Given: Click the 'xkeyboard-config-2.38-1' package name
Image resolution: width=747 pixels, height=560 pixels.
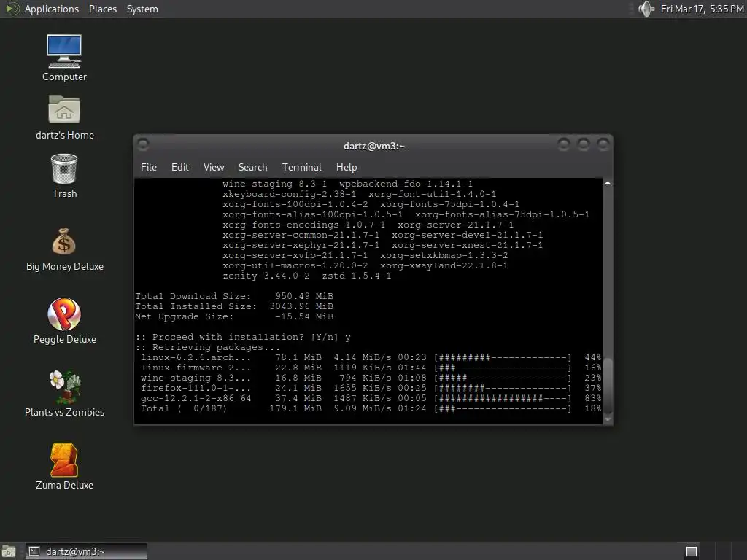Looking at the screenshot, I should tap(289, 194).
